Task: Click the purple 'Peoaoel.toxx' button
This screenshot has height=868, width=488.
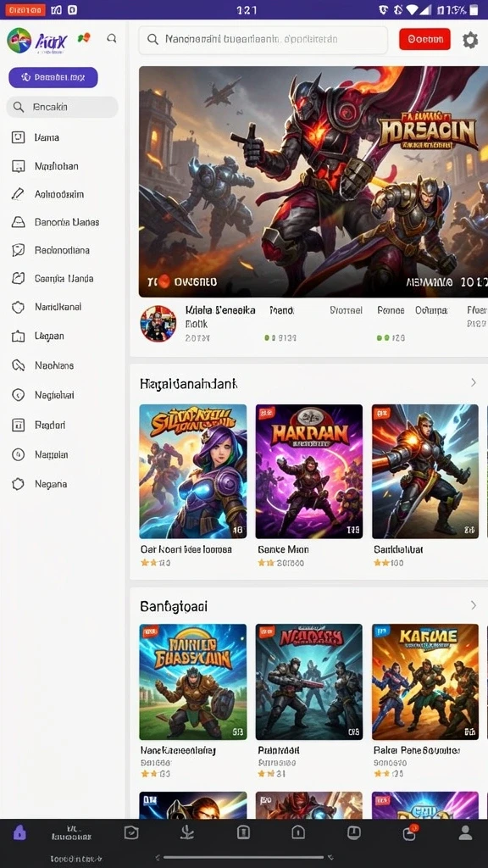Action: pyautogui.click(x=53, y=77)
